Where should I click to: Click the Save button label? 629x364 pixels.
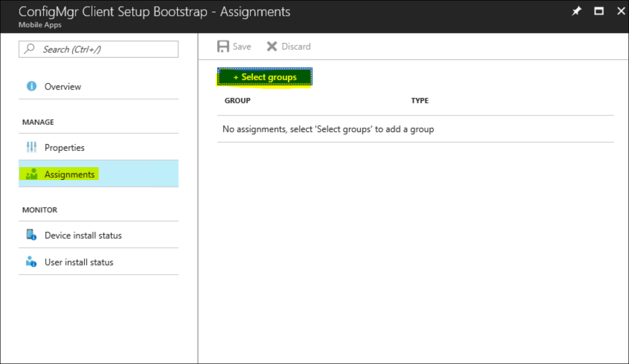click(x=242, y=47)
